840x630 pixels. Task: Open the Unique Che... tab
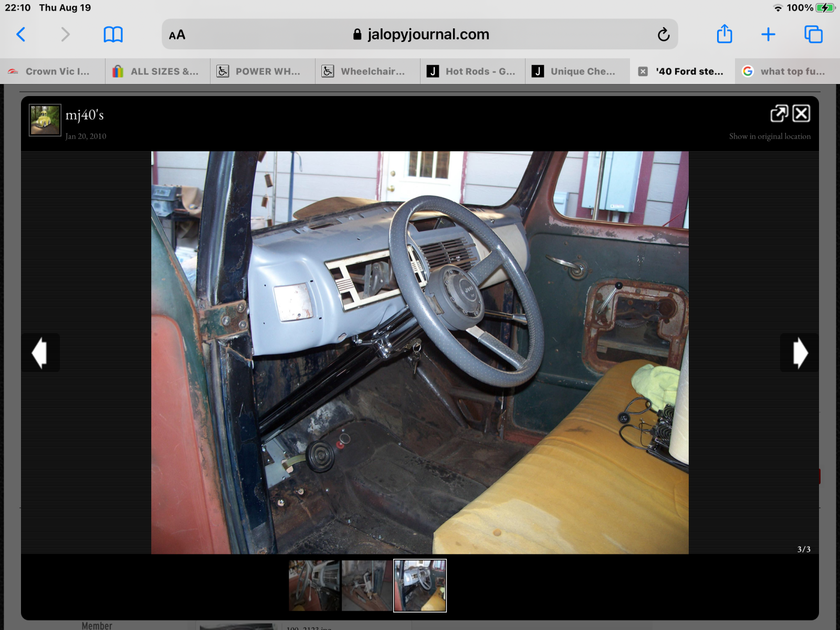[x=577, y=71]
